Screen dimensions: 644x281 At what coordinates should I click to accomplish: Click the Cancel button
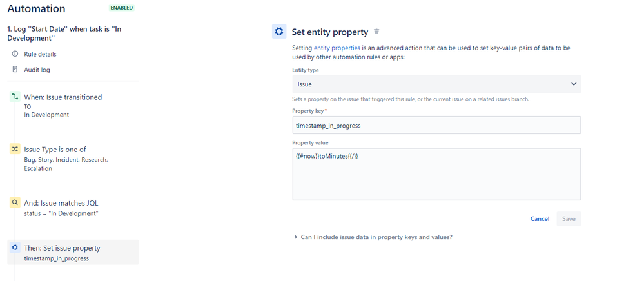coord(540,219)
